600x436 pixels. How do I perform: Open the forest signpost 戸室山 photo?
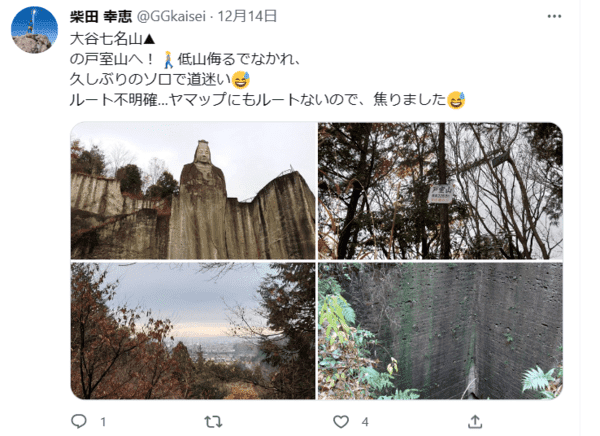pyautogui.click(x=440, y=191)
